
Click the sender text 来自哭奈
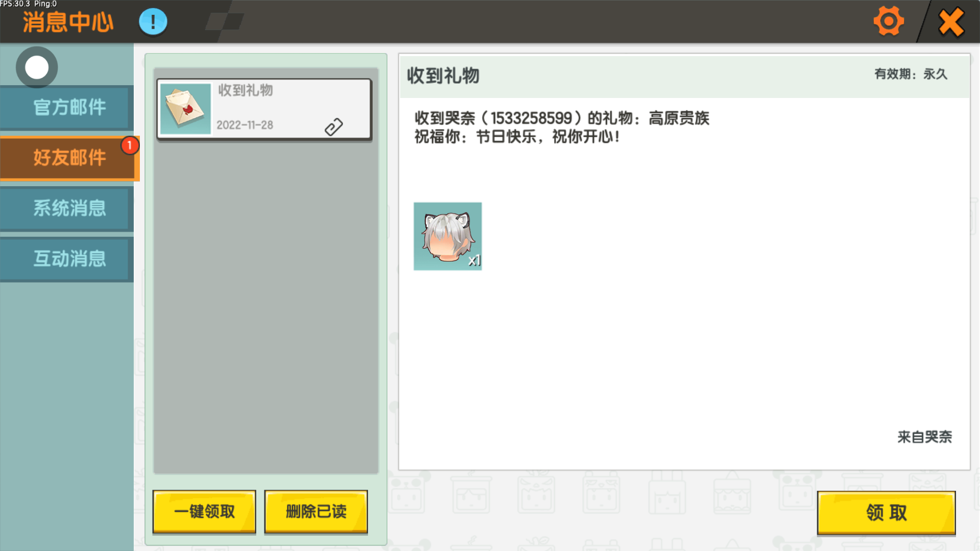[x=925, y=437]
